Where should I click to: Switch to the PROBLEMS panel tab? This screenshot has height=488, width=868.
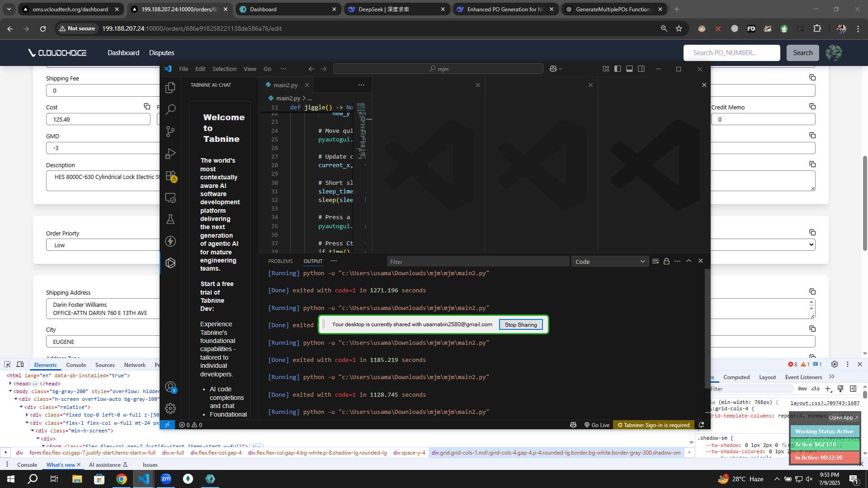(280, 261)
